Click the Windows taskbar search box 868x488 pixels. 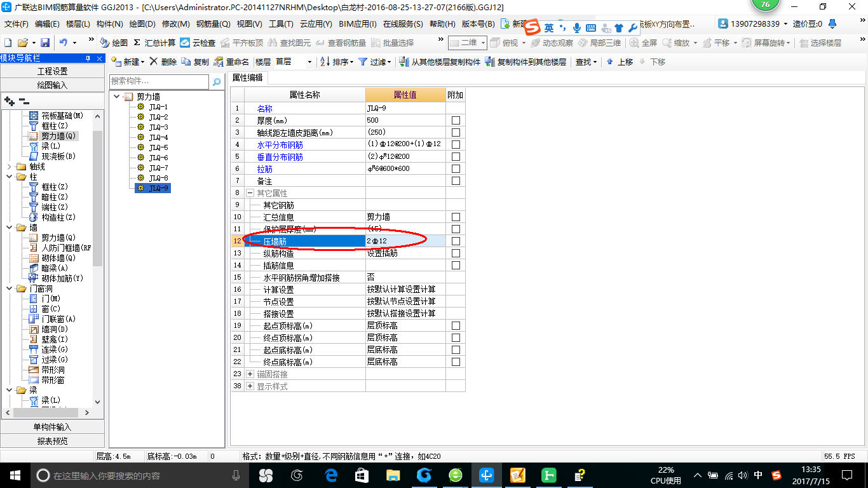139,475
